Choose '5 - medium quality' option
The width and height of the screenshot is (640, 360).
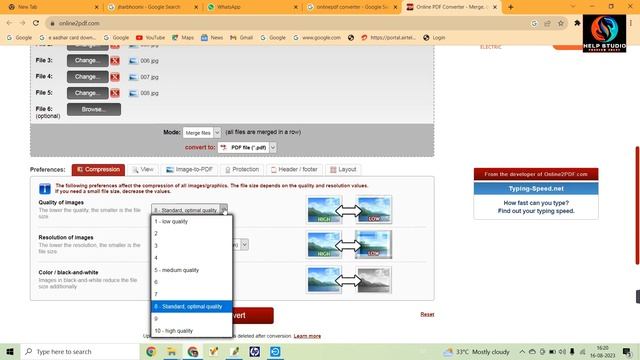click(x=192, y=270)
